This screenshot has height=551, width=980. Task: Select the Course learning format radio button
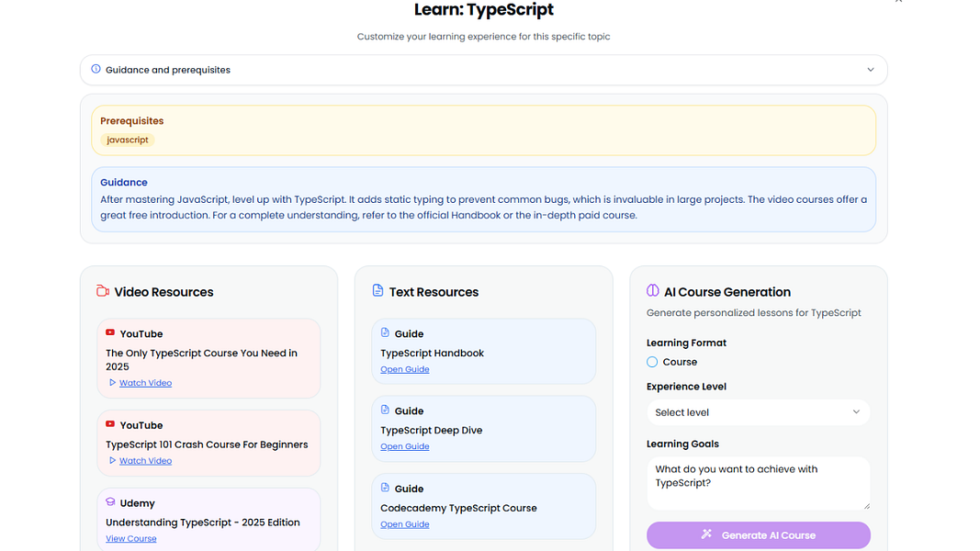coord(652,362)
